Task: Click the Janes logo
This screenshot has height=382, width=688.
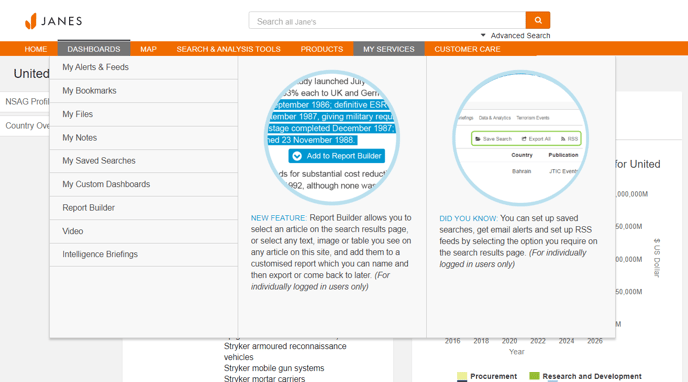Action: pyautogui.click(x=54, y=21)
